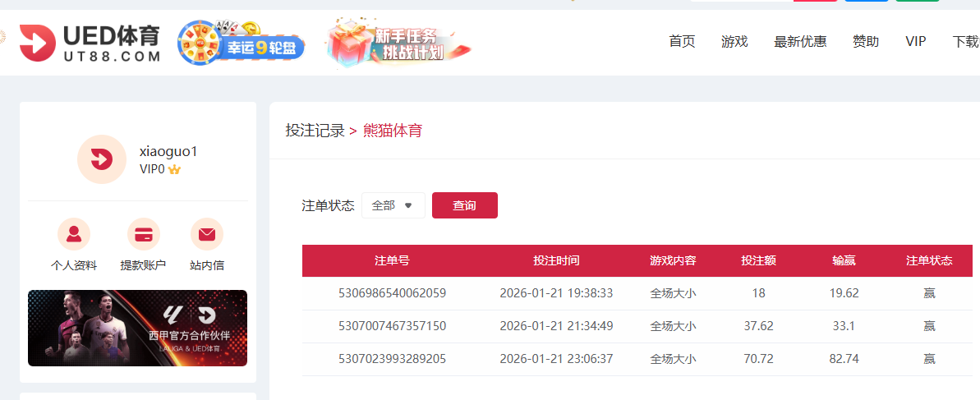
Task: Click the 注单状态 column header
Action: click(x=929, y=260)
